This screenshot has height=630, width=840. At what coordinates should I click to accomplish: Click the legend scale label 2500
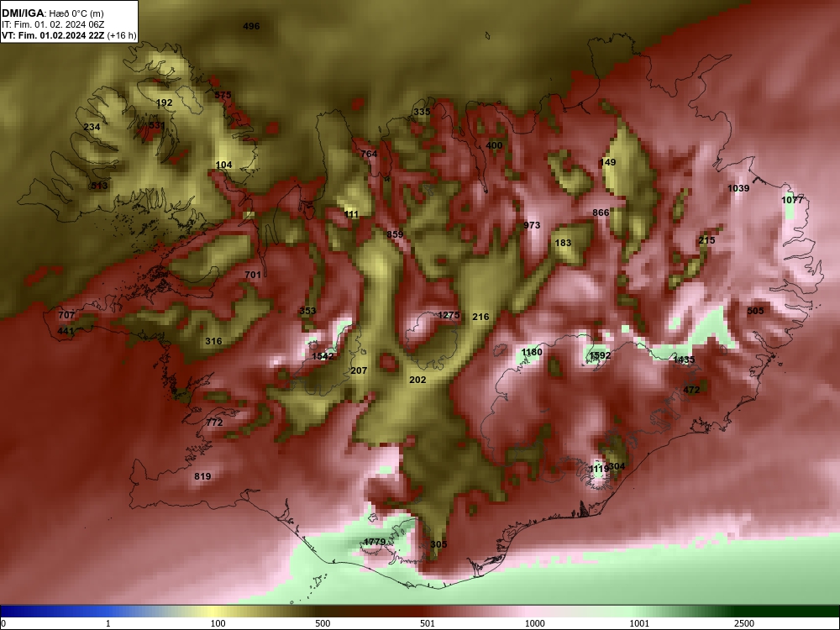744,623
